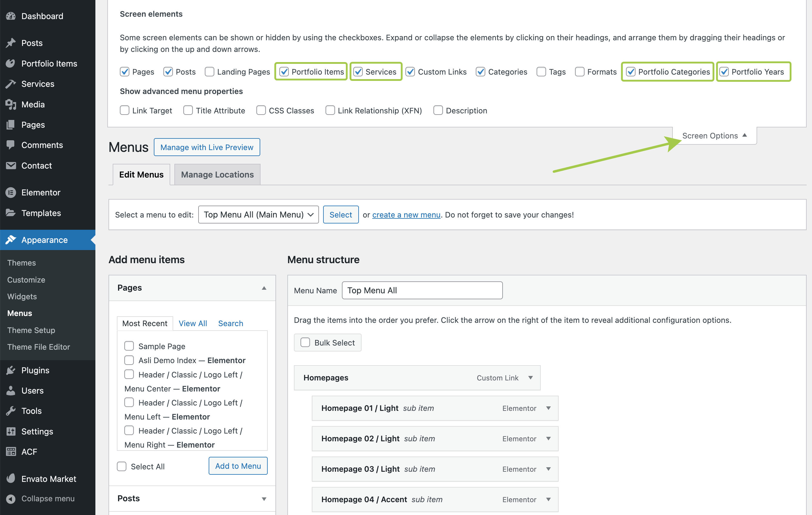Expand the Homepages Custom Link item arrow
Screen dimensions: 812x515
(x=530, y=378)
